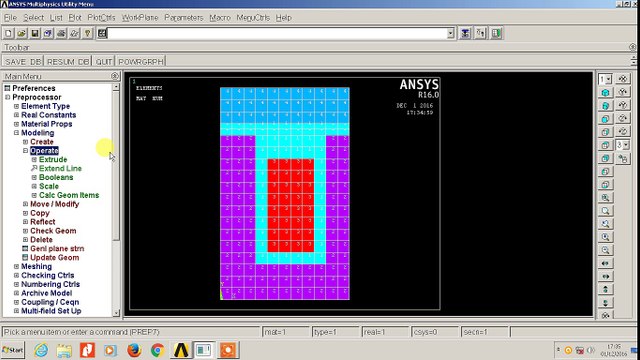Select the Isometric View cube icon
Screen dimensions: 640x360
tap(606, 93)
